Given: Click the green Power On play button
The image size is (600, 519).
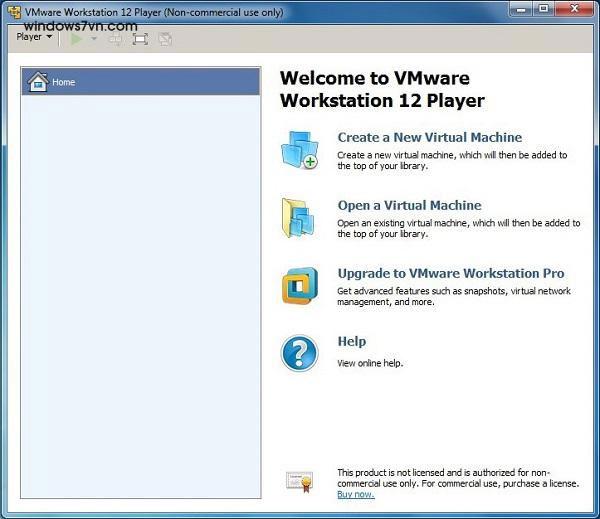Looking at the screenshot, I should point(76,39).
